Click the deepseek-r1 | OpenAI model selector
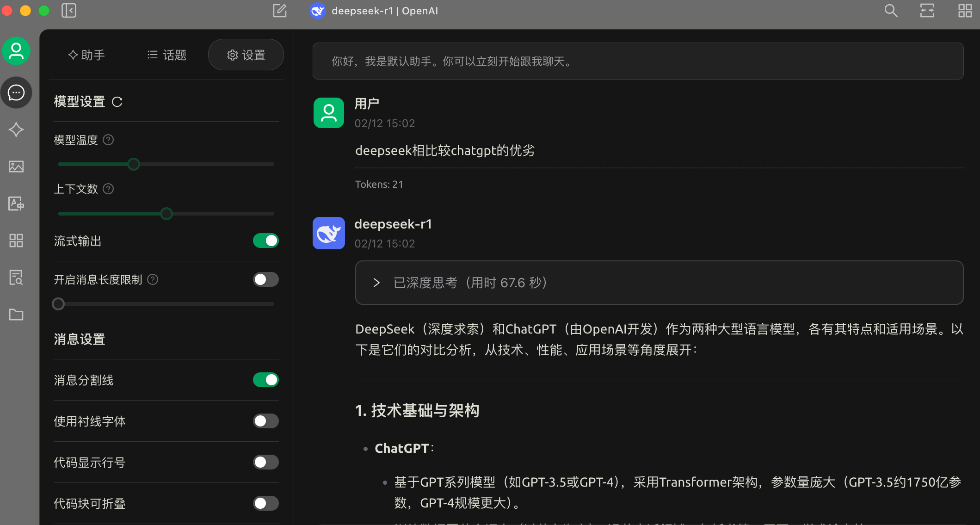 [374, 11]
